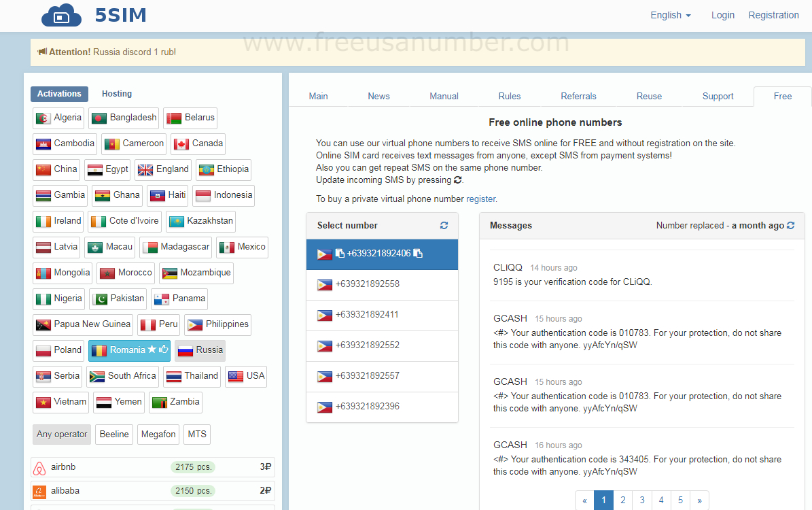Select number +639321892557
Image resolution: width=812 pixels, height=510 pixels.
pyautogui.click(x=382, y=376)
